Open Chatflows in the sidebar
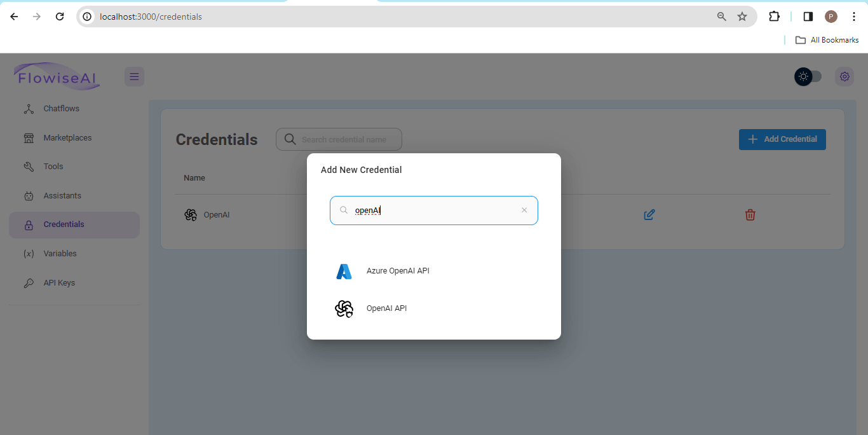The image size is (868, 435). pyautogui.click(x=61, y=109)
